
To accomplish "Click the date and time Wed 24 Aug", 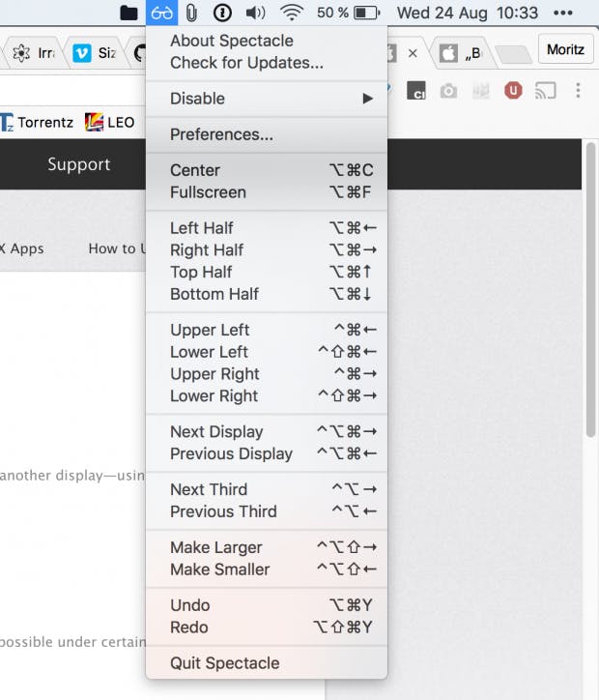I will click(x=468, y=13).
